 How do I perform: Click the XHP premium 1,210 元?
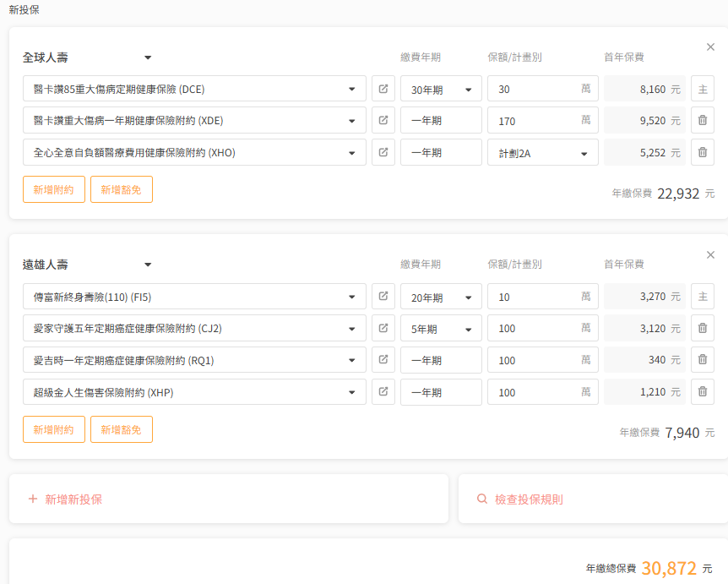click(x=645, y=391)
